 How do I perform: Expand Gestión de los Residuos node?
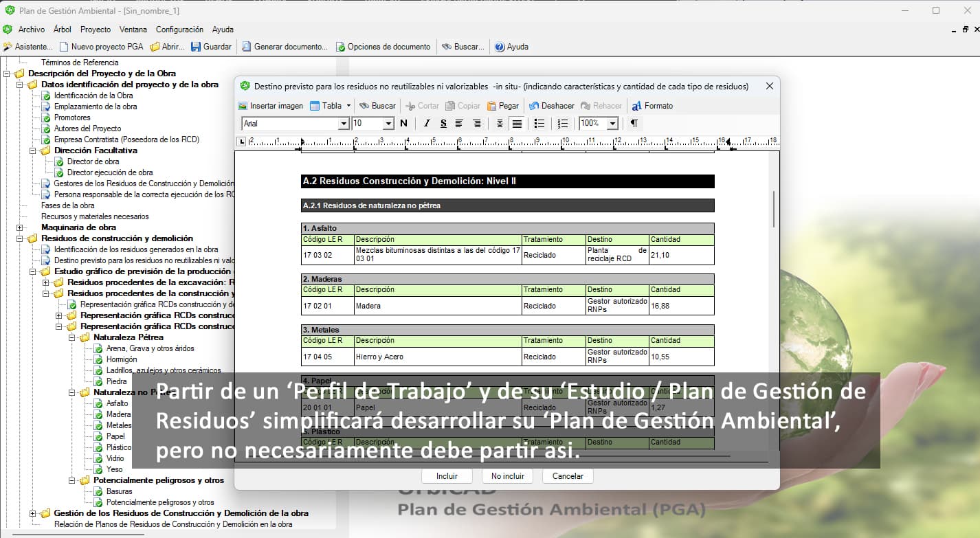tap(33, 513)
